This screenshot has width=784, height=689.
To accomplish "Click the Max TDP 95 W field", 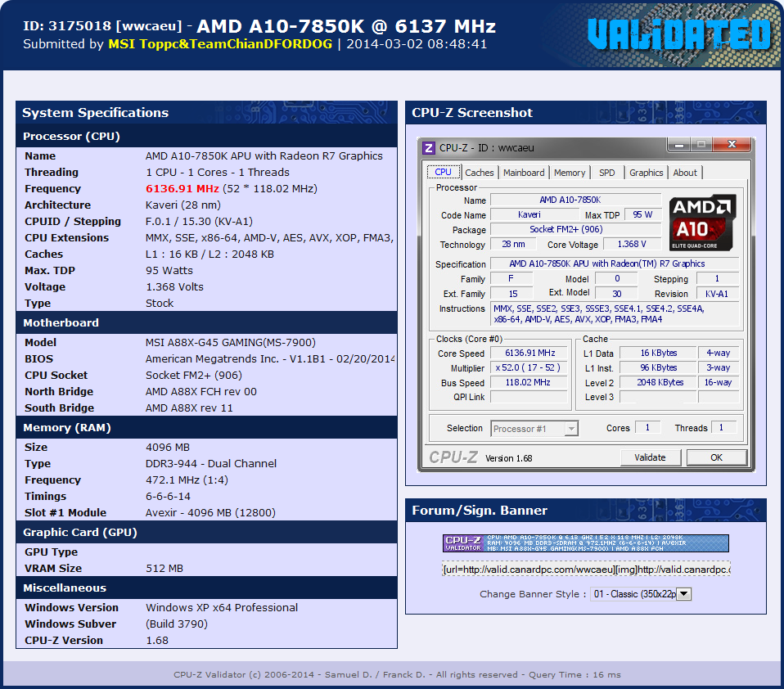I will pyautogui.click(x=643, y=214).
